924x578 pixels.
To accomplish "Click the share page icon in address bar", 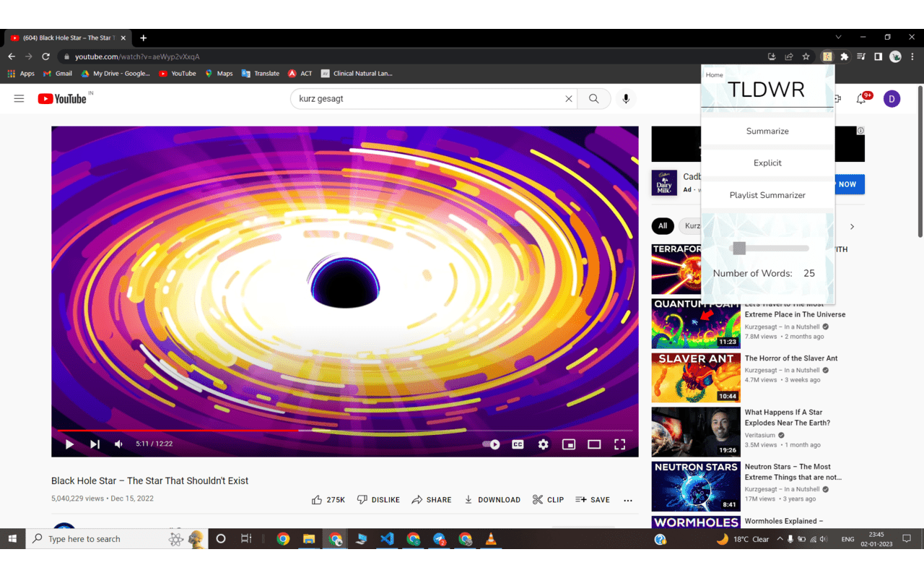I will [789, 56].
